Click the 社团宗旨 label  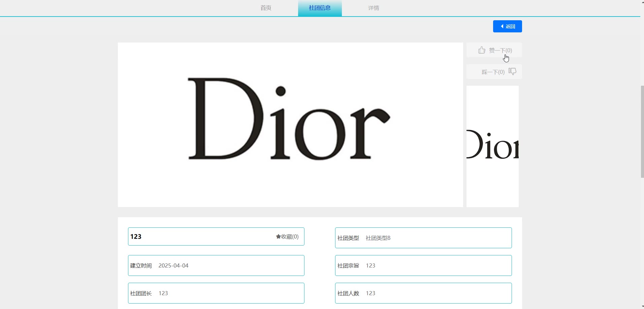point(348,265)
